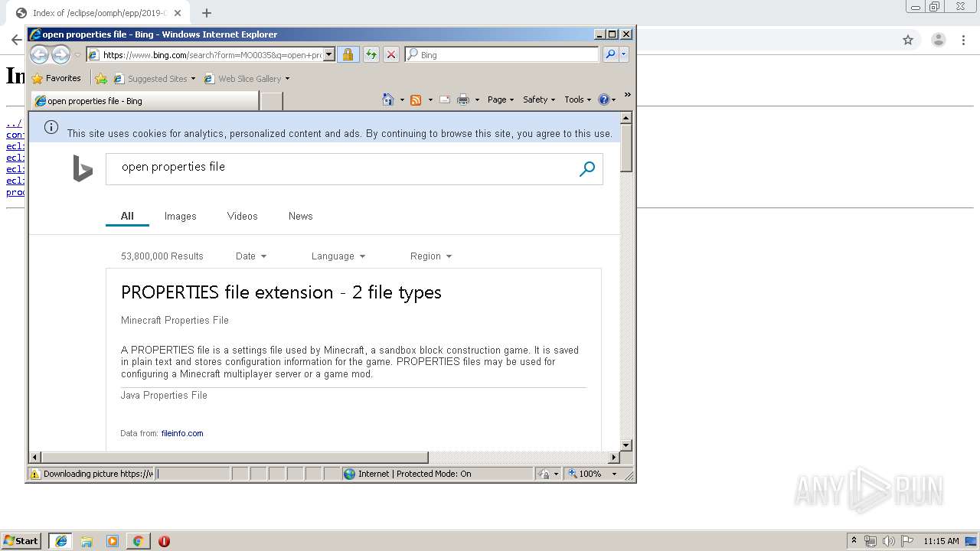Click the Read Mail envelope icon

click(x=444, y=99)
